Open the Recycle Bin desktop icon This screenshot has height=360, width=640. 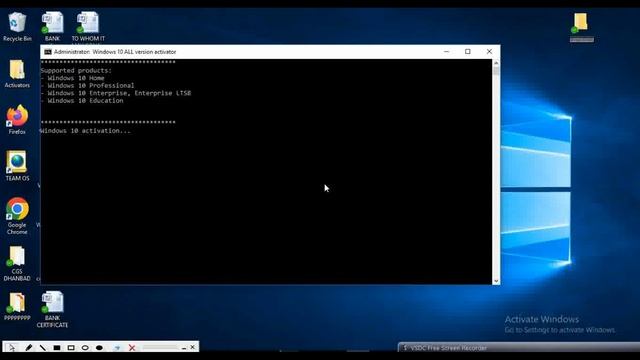tap(17, 27)
